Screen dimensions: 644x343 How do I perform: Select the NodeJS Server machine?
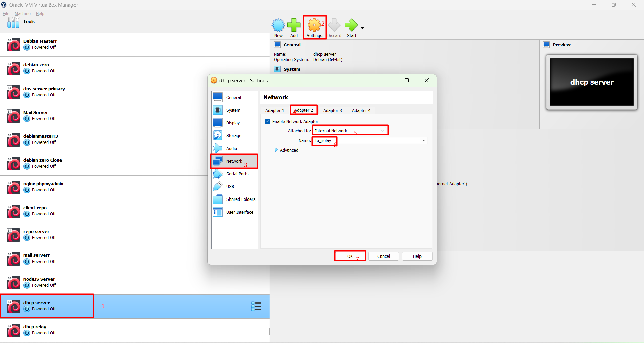(135, 283)
